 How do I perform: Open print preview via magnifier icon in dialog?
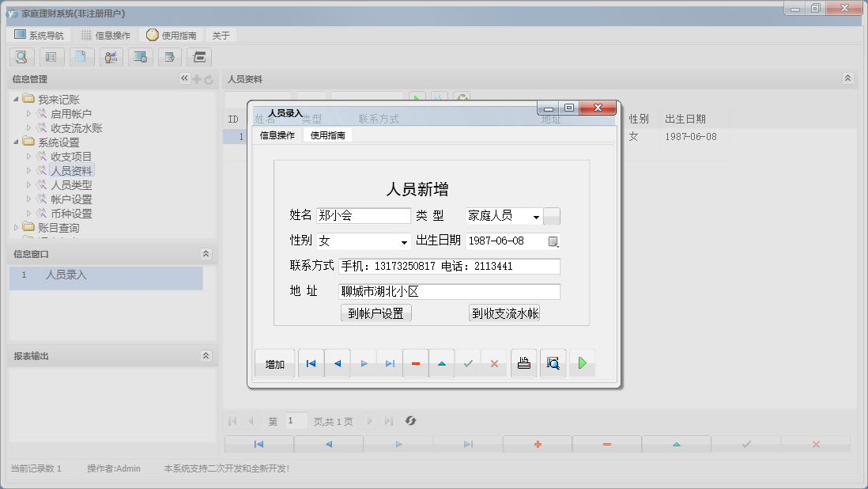pyautogui.click(x=553, y=363)
